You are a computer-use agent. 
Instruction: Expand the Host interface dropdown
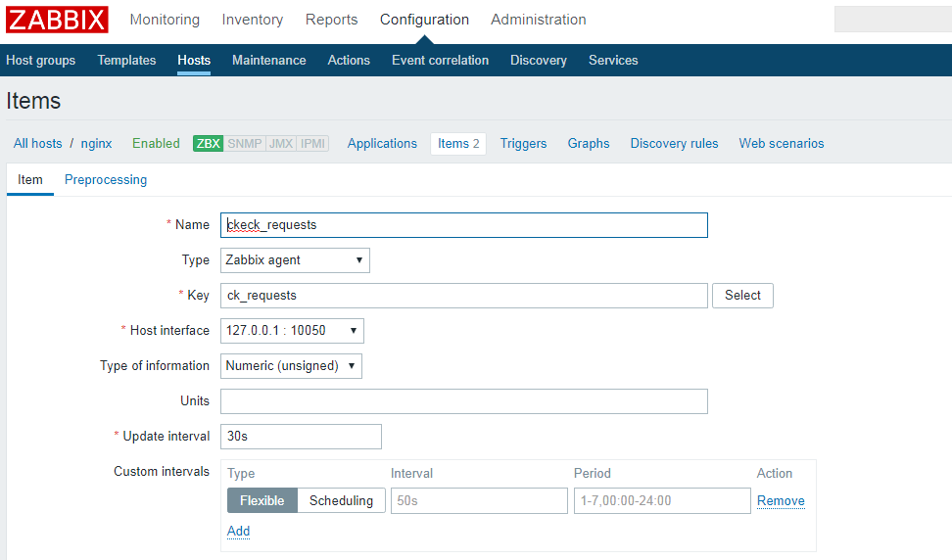click(x=292, y=331)
